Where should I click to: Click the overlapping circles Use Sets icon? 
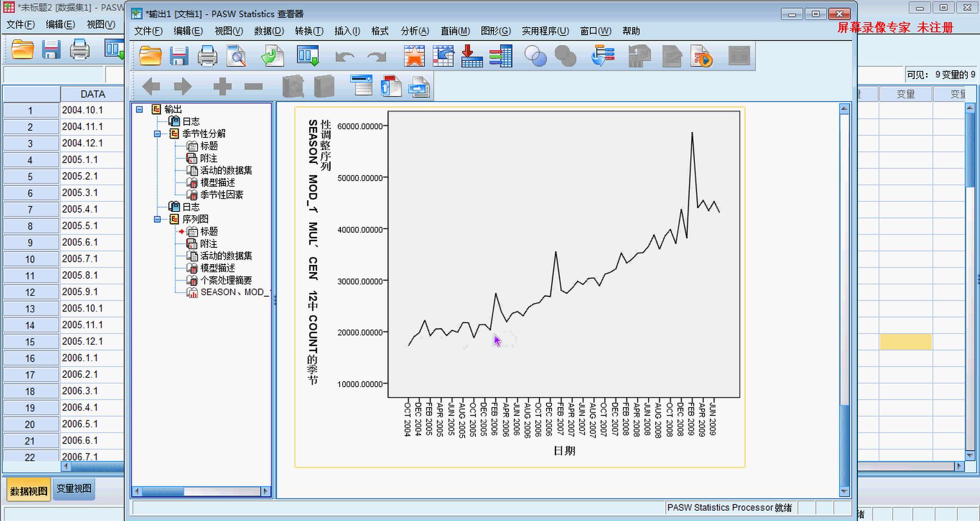536,56
